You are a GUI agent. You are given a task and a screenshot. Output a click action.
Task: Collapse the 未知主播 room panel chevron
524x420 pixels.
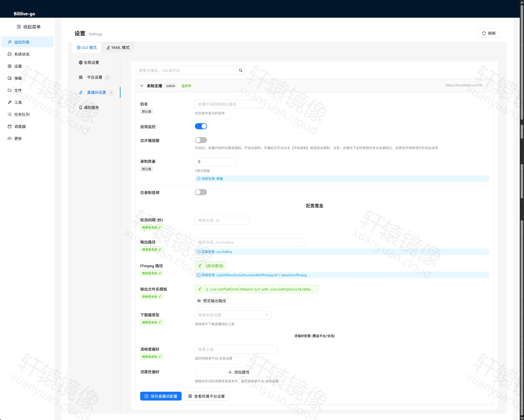coord(142,86)
